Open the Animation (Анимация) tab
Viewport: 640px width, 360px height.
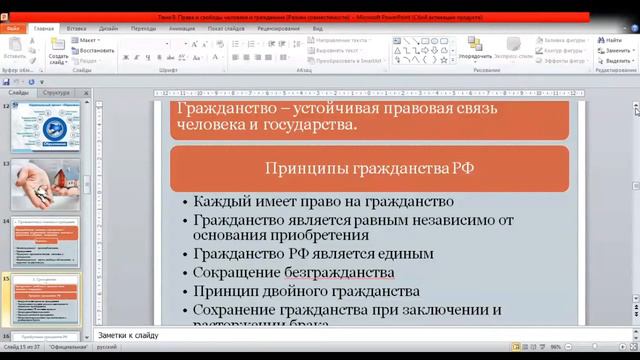click(x=182, y=29)
